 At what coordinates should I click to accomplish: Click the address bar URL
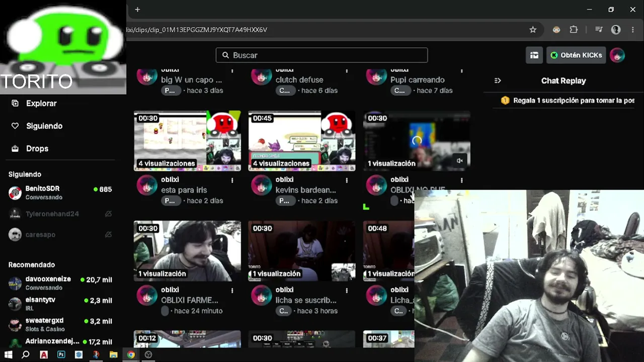[197, 30]
